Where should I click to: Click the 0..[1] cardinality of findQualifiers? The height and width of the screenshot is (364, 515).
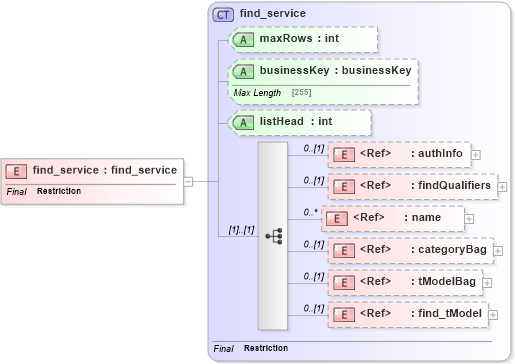pos(314,180)
